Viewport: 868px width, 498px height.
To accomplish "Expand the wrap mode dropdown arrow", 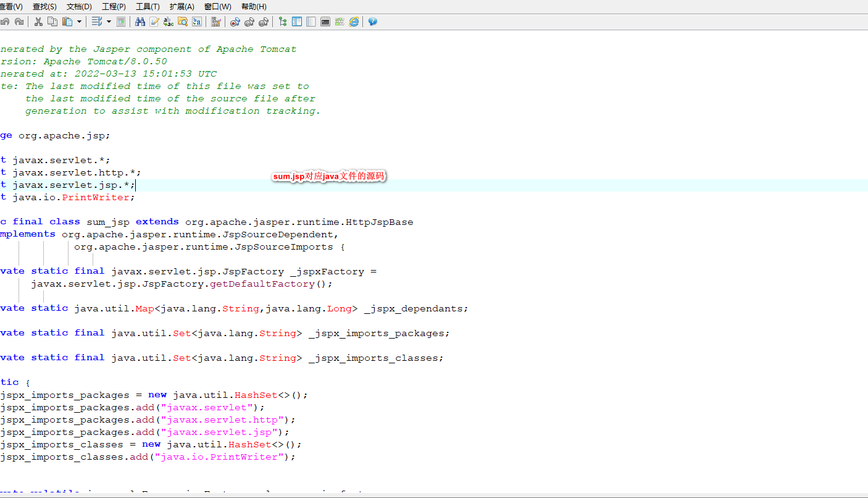I will coord(109,22).
